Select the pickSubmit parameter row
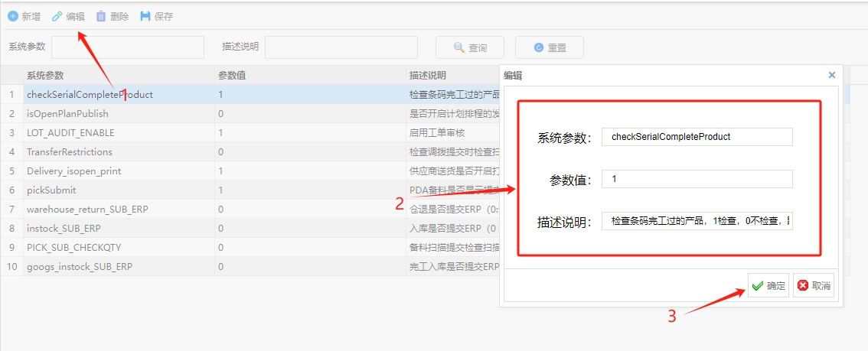Image resolution: width=868 pixels, height=351 pixels. coord(51,190)
